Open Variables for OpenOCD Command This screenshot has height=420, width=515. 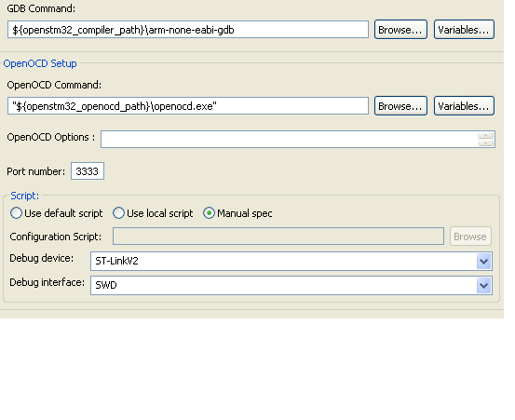464,106
